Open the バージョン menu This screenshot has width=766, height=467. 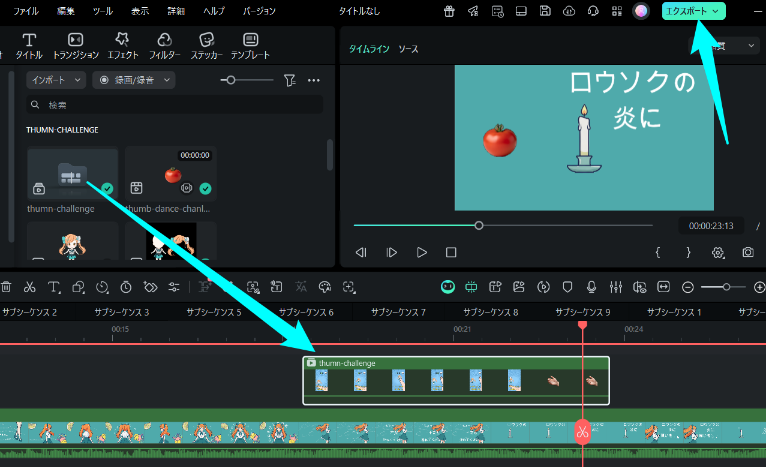point(259,11)
